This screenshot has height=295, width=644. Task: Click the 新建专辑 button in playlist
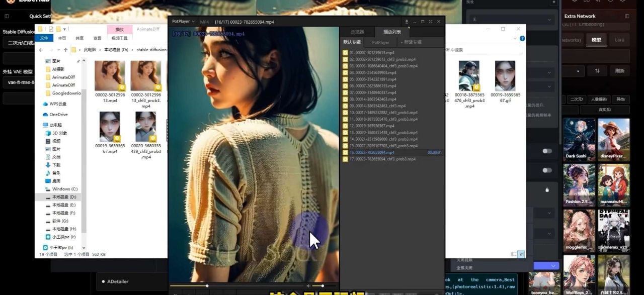pyautogui.click(x=411, y=42)
